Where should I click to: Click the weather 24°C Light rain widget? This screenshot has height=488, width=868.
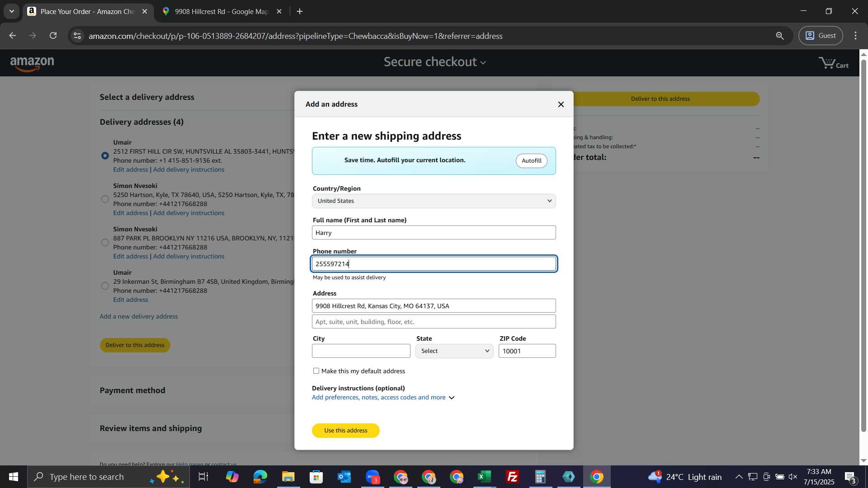(x=685, y=477)
